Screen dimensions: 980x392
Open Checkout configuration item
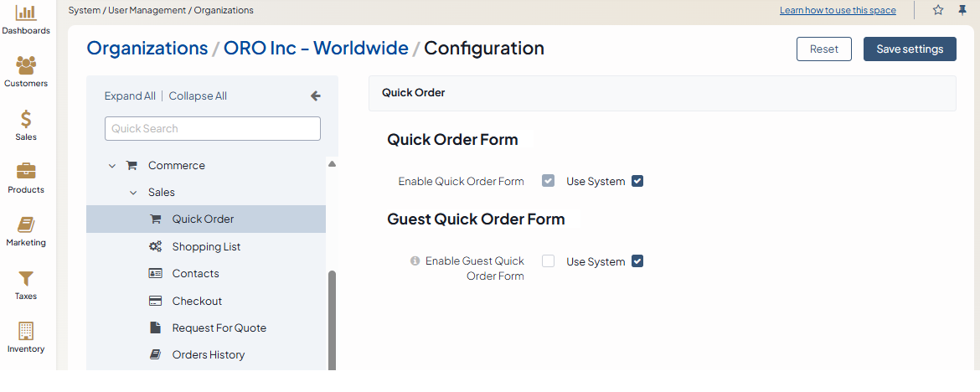tap(197, 301)
